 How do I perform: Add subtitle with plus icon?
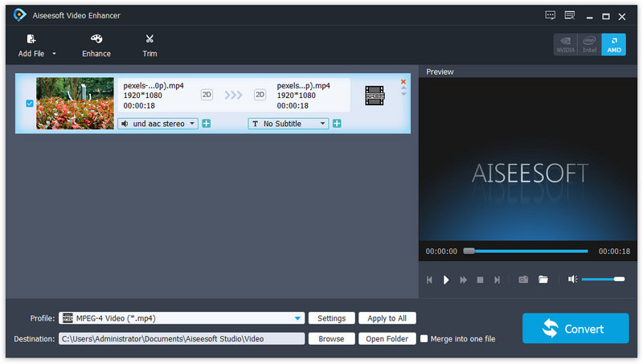click(337, 124)
